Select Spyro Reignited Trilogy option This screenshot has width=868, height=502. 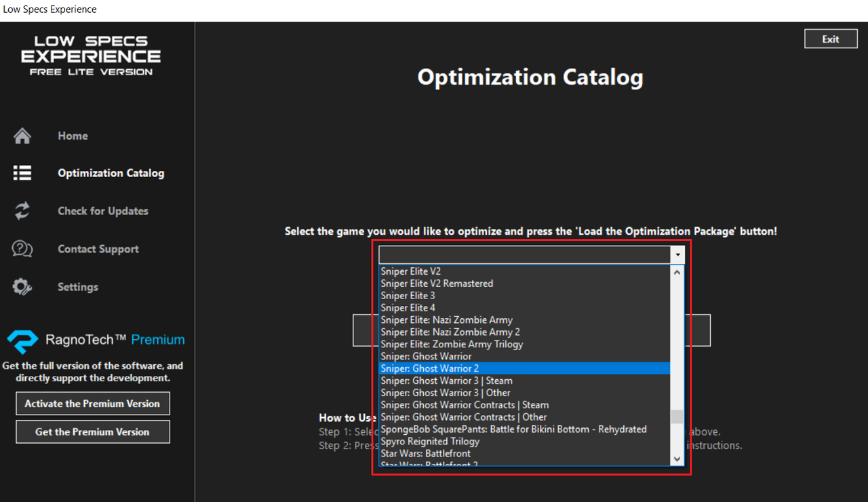(x=430, y=442)
